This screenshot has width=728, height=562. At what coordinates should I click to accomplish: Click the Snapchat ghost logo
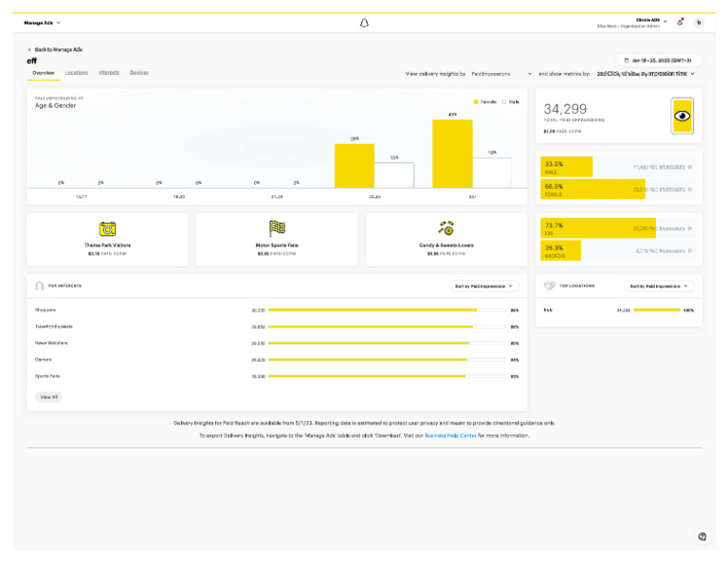tap(364, 23)
